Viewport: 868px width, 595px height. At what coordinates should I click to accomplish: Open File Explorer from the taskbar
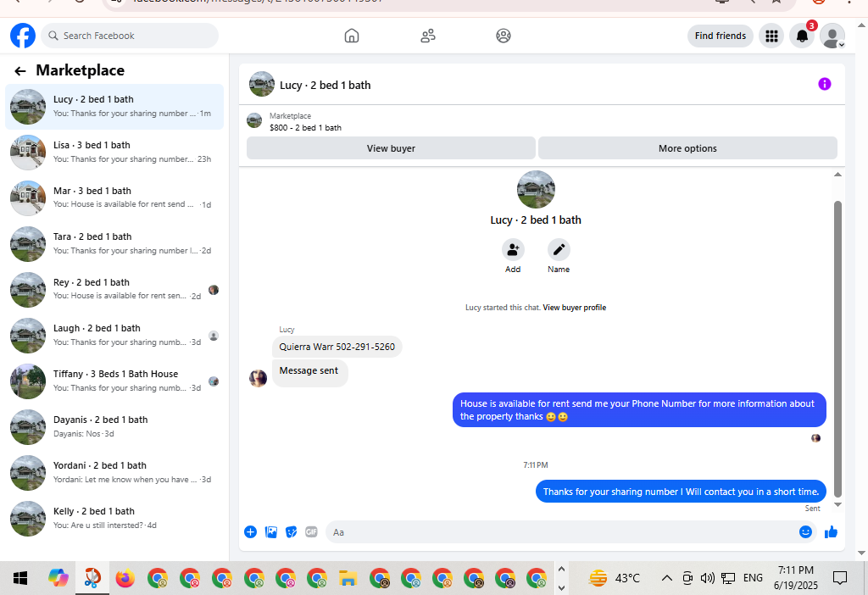(348, 578)
